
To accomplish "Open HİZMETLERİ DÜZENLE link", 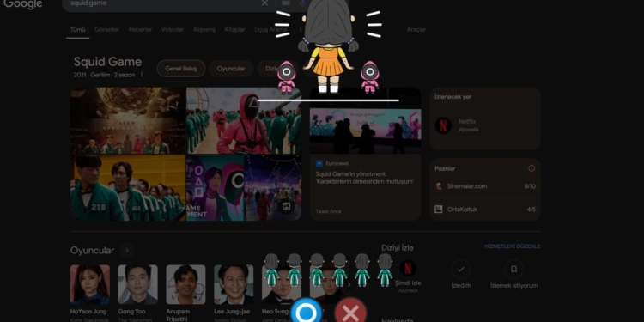I will click(512, 246).
